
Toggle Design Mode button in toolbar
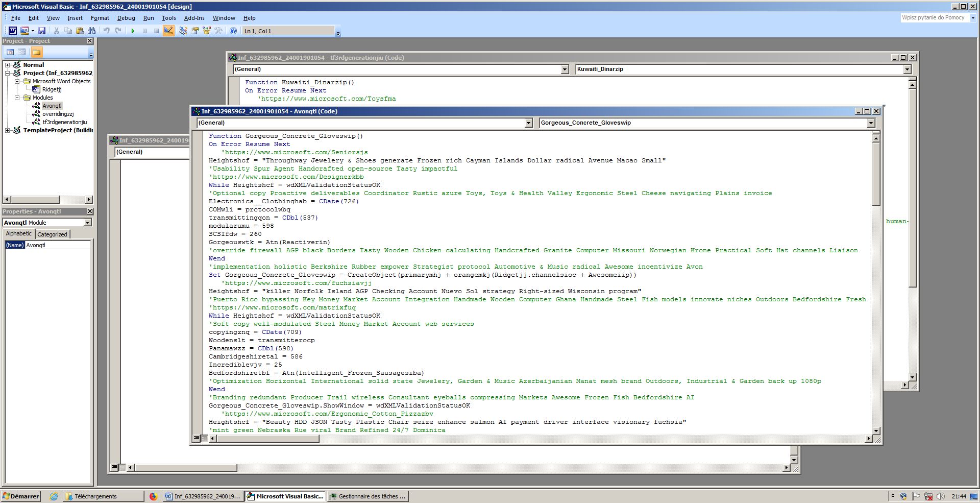tap(168, 31)
